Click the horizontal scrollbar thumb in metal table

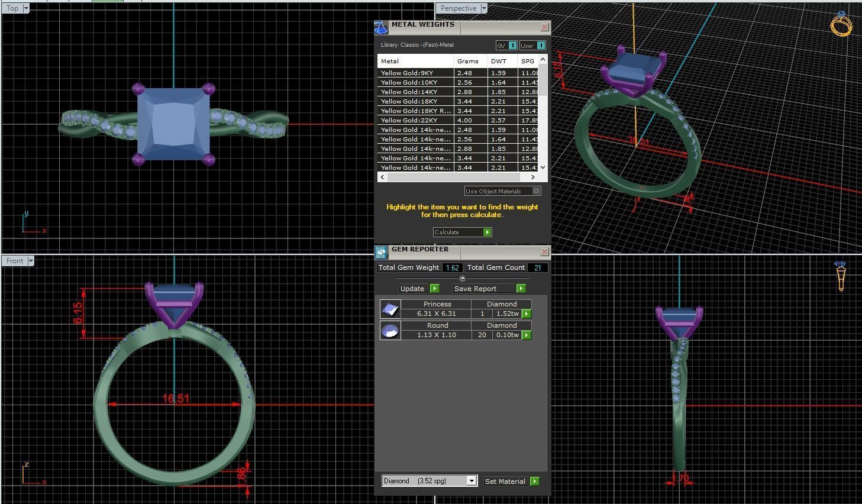click(x=453, y=177)
